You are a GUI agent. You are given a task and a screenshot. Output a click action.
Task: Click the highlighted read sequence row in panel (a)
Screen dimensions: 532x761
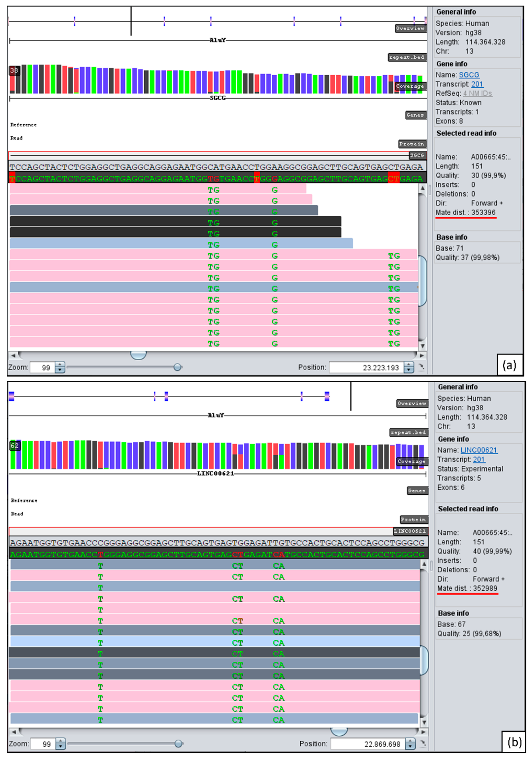(217, 177)
